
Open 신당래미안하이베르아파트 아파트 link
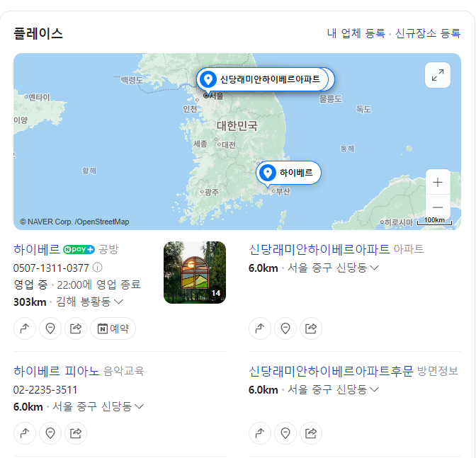click(319, 249)
